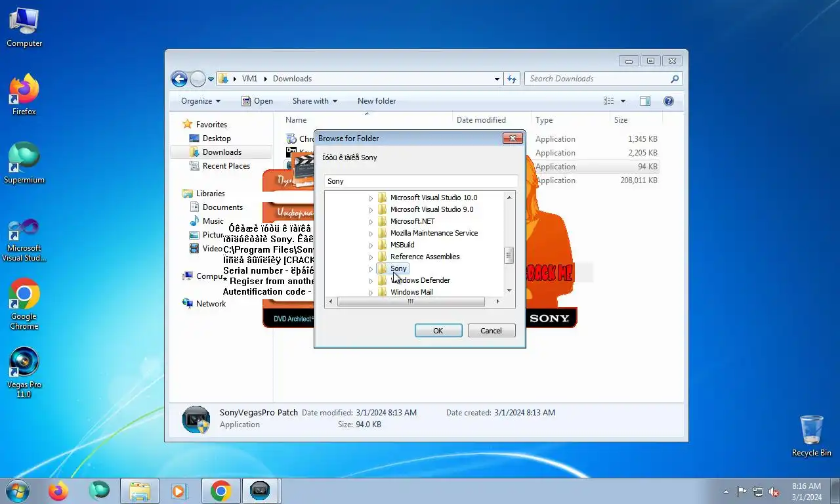The height and width of the screenshot is (504, 840).
Task: Launch Firefox from the taskbar
Action: 58,491
